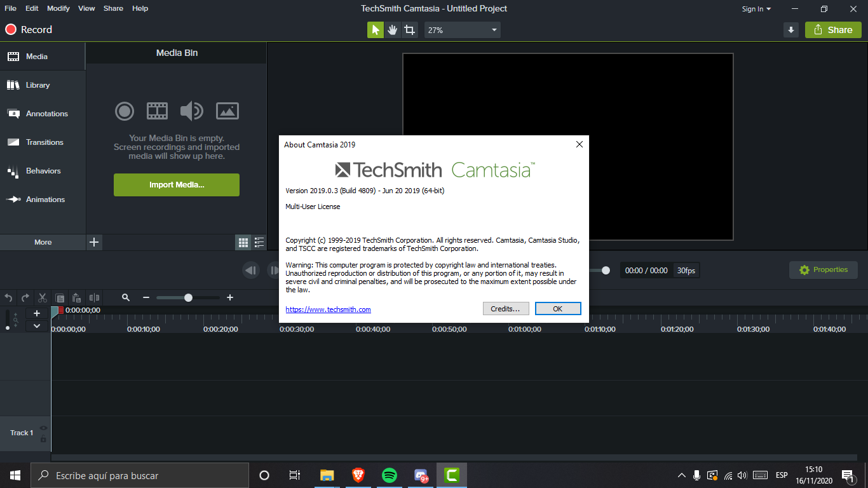Screen dimensions: 868x488
Task: Open the Animations tab
Action: (43, 200)
